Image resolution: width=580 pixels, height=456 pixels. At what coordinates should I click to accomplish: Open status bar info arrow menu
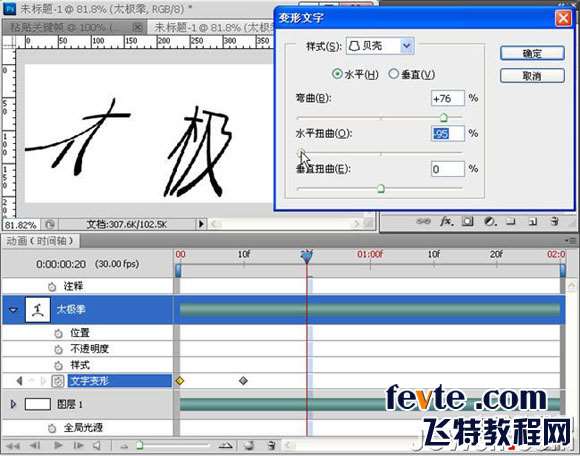pyautogui.click(x=201, y=223)
